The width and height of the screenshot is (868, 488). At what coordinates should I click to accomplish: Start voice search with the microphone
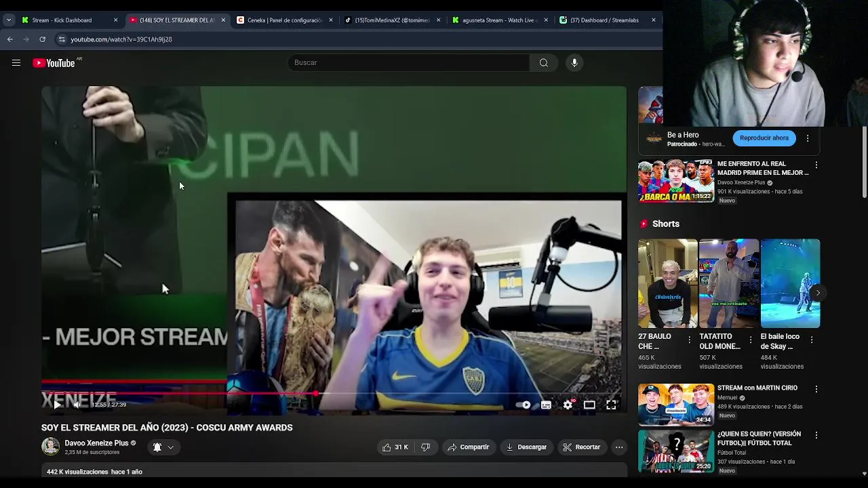574,63
